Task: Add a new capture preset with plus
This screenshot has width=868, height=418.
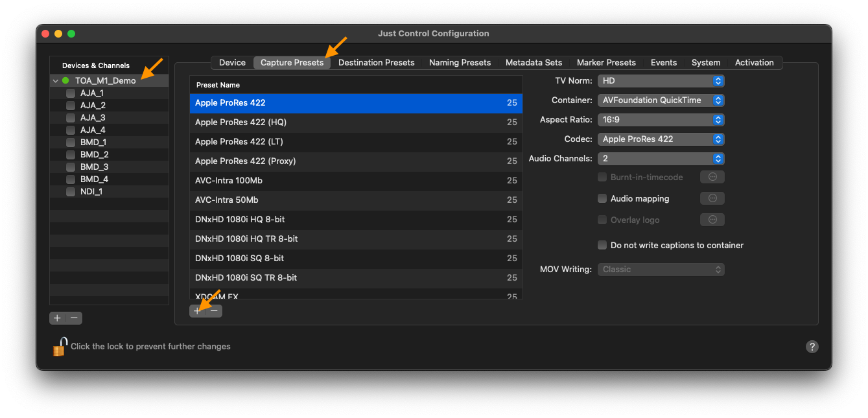Action: [x=197, y=311]
